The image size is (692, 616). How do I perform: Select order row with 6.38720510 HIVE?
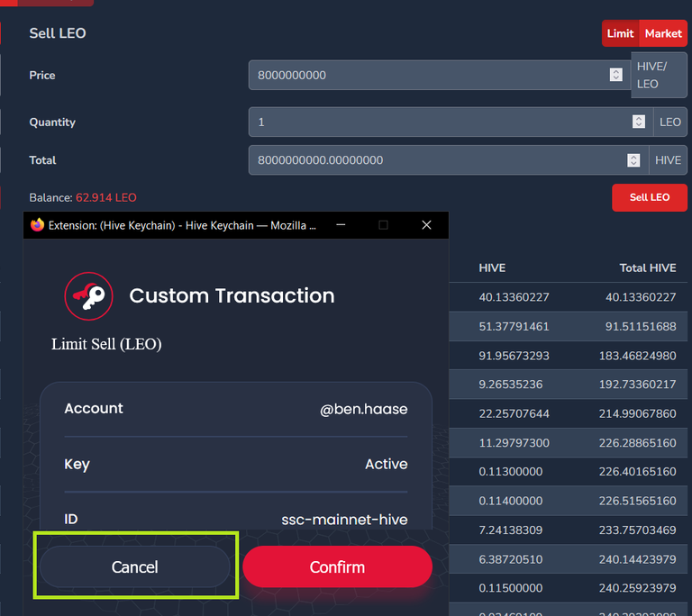568,559
